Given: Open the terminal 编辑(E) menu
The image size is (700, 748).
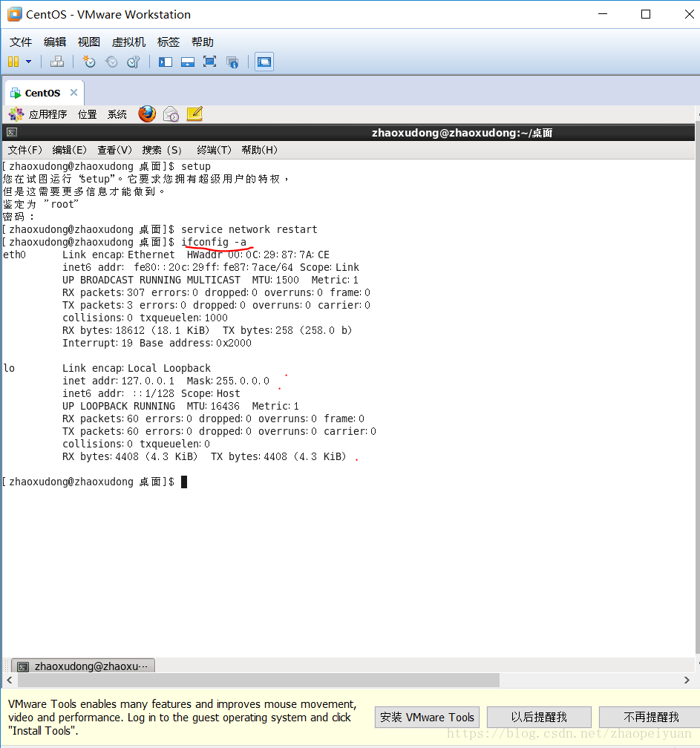Looking at the screenshot, I should click(69, 150).
